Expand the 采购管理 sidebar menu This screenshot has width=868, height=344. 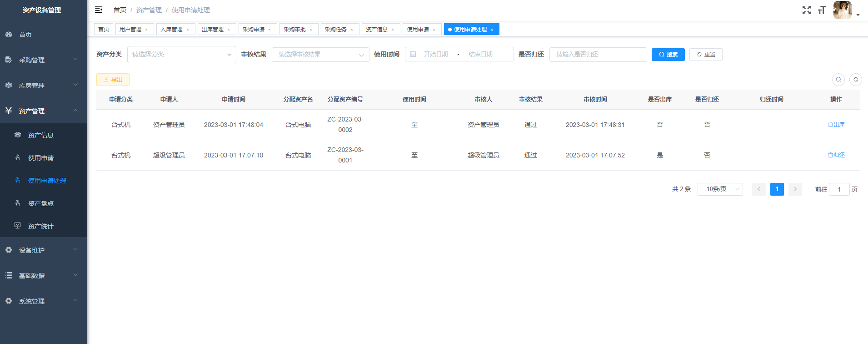point(44,60)
